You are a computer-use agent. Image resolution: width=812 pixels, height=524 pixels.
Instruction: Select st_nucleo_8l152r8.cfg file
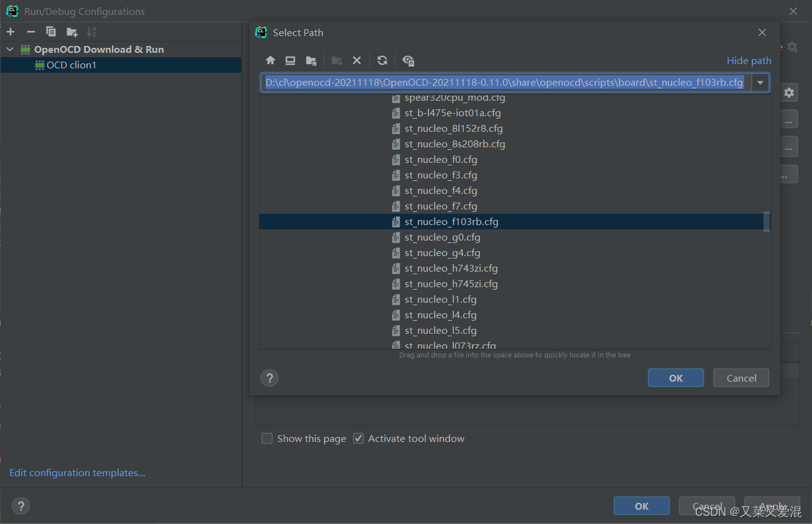[453, 129]
